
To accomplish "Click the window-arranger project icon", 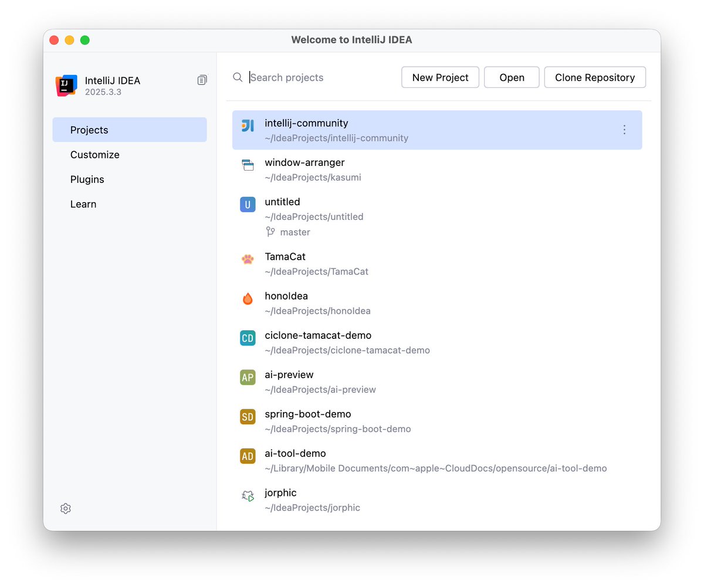I will pos(248,165).
